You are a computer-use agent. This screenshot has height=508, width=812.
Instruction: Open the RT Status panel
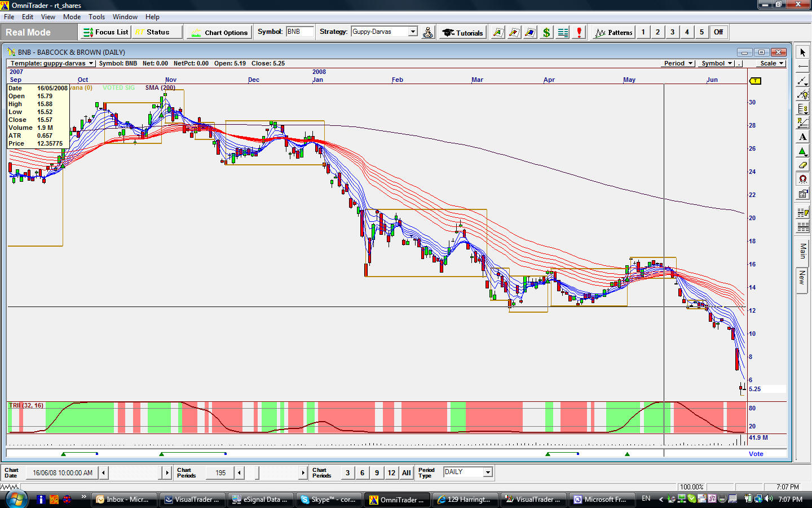[x=157, y=32]
